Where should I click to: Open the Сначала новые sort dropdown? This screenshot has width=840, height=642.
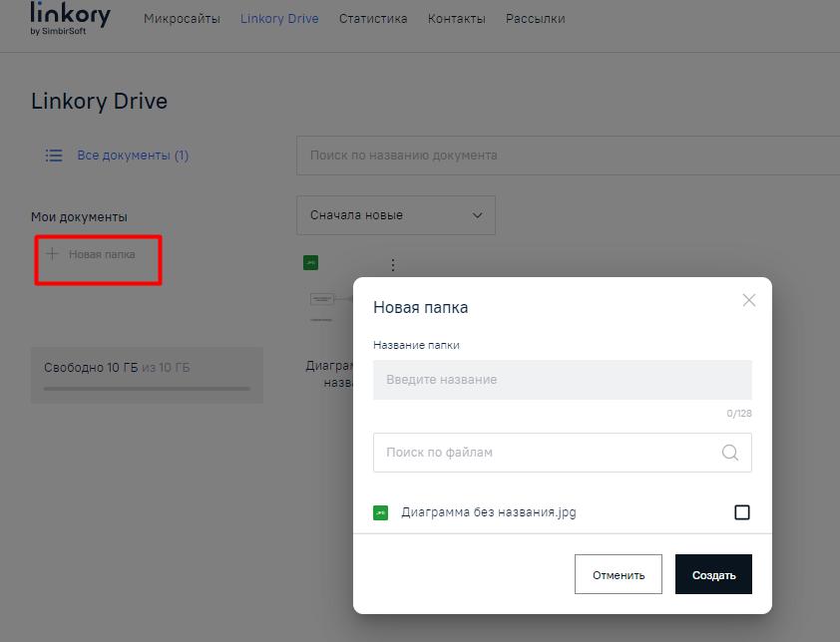tap(395, 215)
